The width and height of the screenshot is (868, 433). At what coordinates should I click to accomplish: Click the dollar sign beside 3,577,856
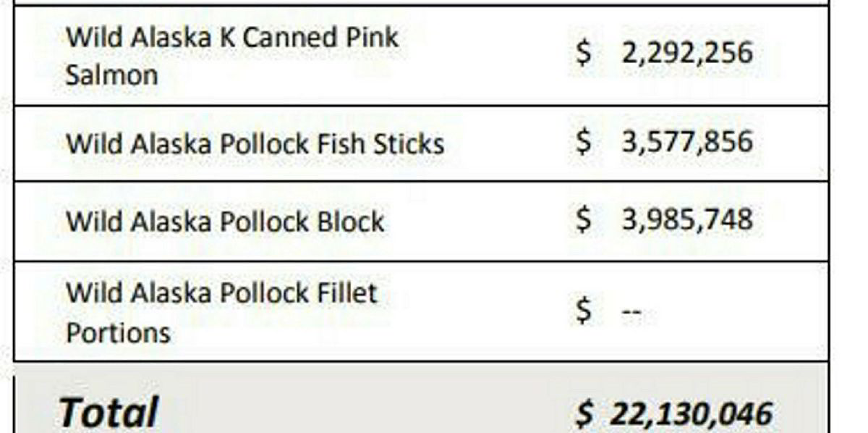(x=583, y=141)
